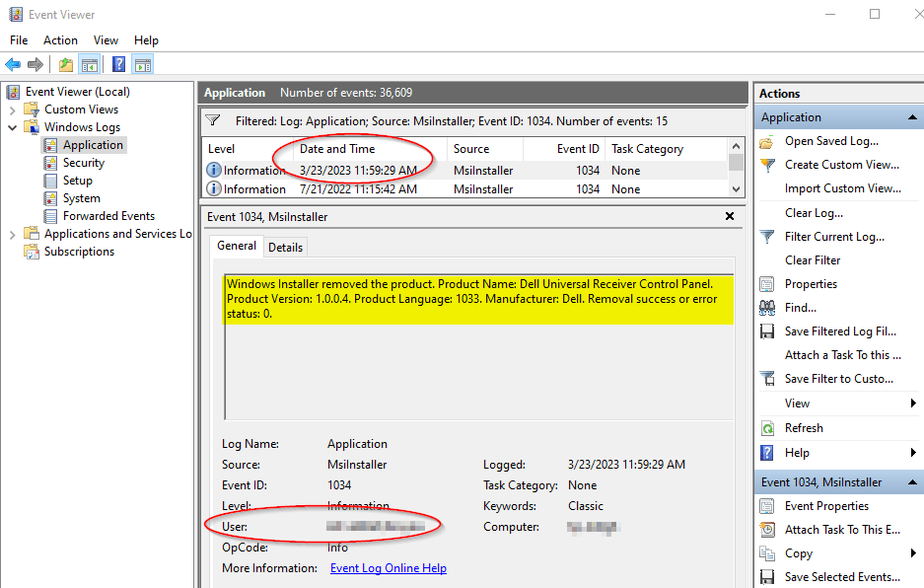Collapse the Event 1034 section in Actions
This screenshot has height=588, width=924.
pos(912,482)
